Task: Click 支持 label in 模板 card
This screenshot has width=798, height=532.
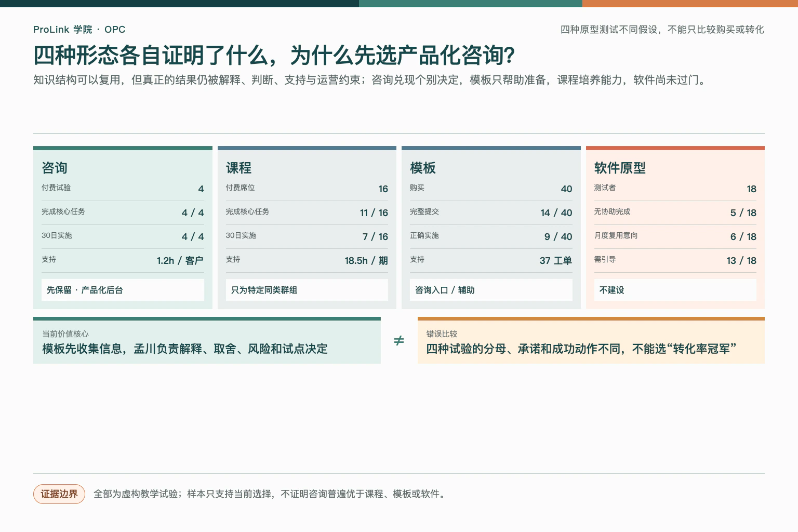Action: (x=417, y=259)
